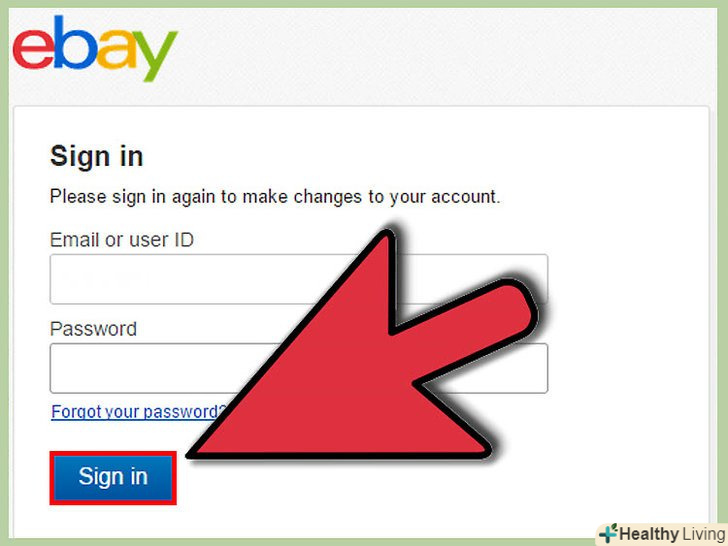Click the blue Sign in button
This screenshot has width=728, height=546.
point(113,477)
